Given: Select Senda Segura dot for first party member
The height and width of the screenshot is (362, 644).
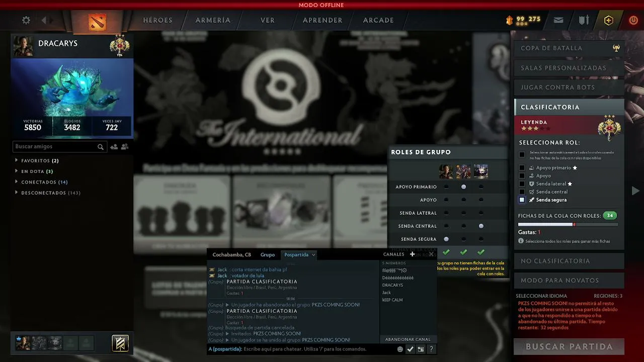Looking at the screenshot, I should pyautogui.click(x=446, y=239).
